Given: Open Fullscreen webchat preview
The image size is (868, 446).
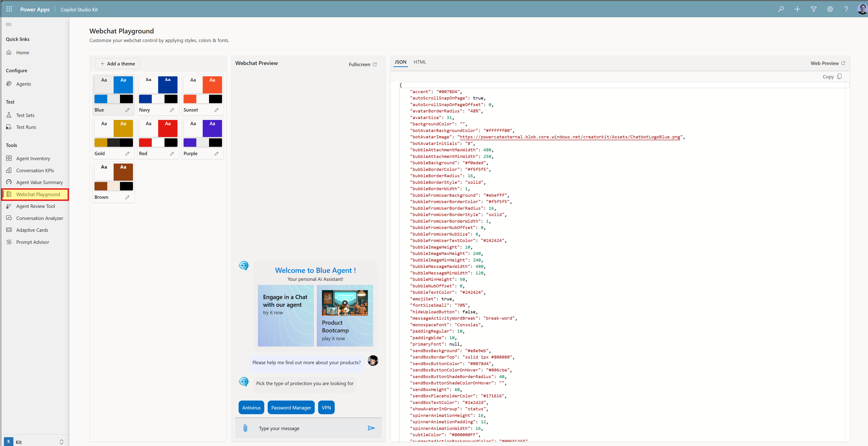Looking at the screenshot, I should [363, 64].
